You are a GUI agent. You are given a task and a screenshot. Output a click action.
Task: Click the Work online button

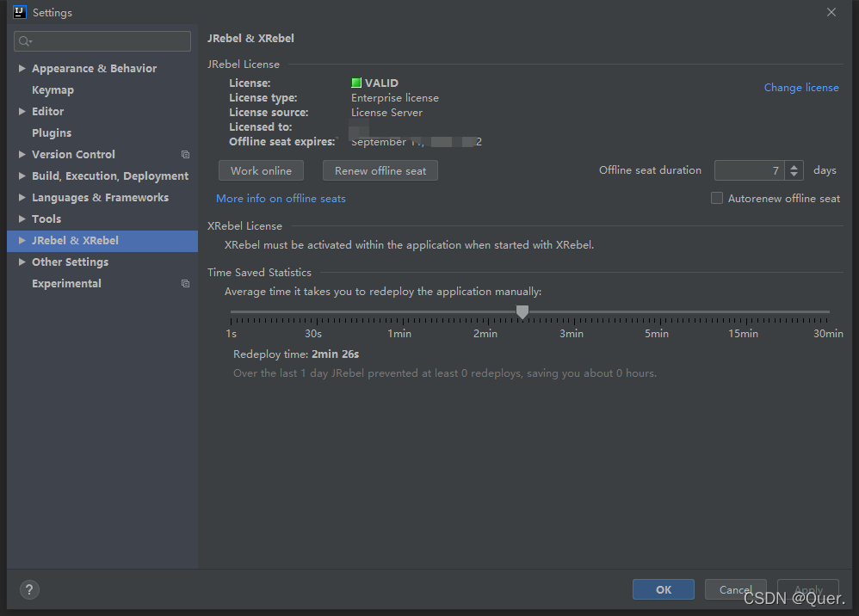tap(262, 171)
